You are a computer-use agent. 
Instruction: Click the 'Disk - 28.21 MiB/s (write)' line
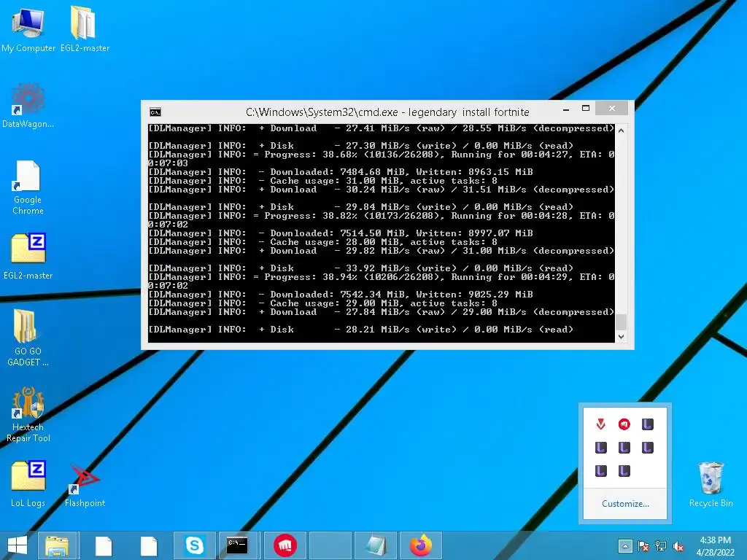[360, 330]
